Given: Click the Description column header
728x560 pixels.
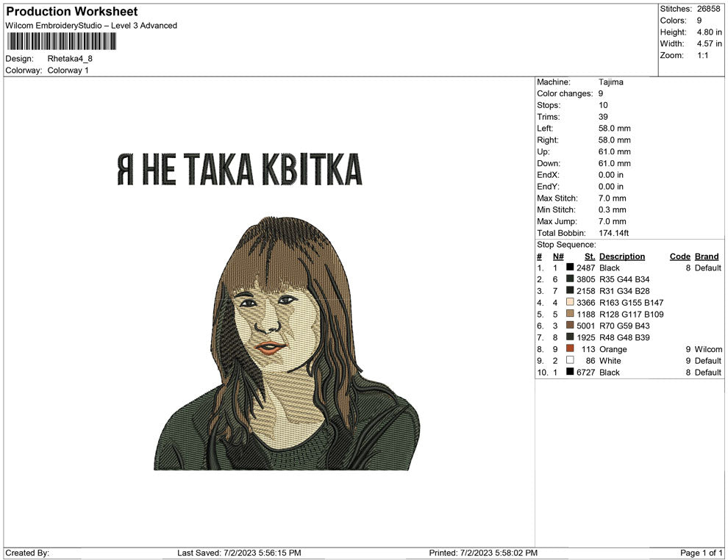Looking at the screenshot, I should [621, 256].
